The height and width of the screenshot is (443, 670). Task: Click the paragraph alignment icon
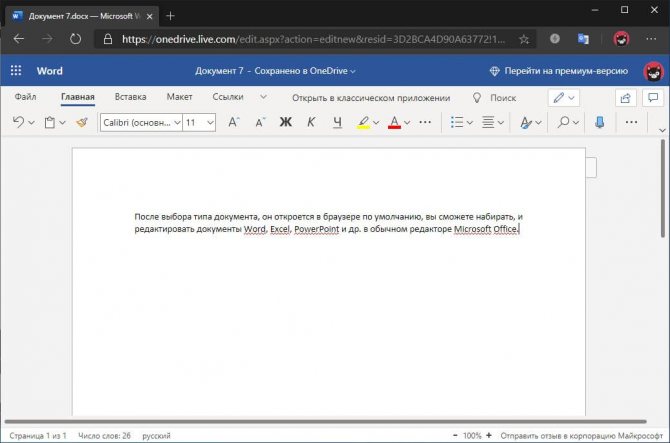[488, 122]
